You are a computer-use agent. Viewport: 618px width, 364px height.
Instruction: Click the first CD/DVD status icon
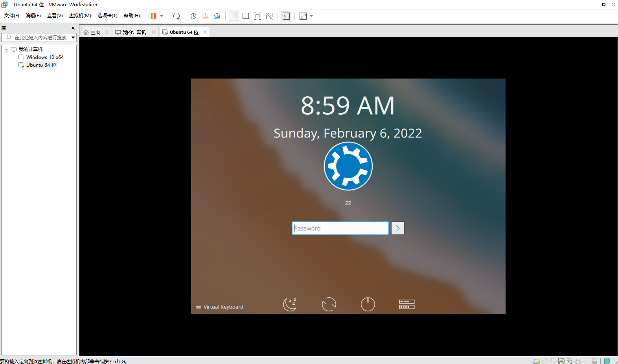pyautogui.click(x=545, y=361)
